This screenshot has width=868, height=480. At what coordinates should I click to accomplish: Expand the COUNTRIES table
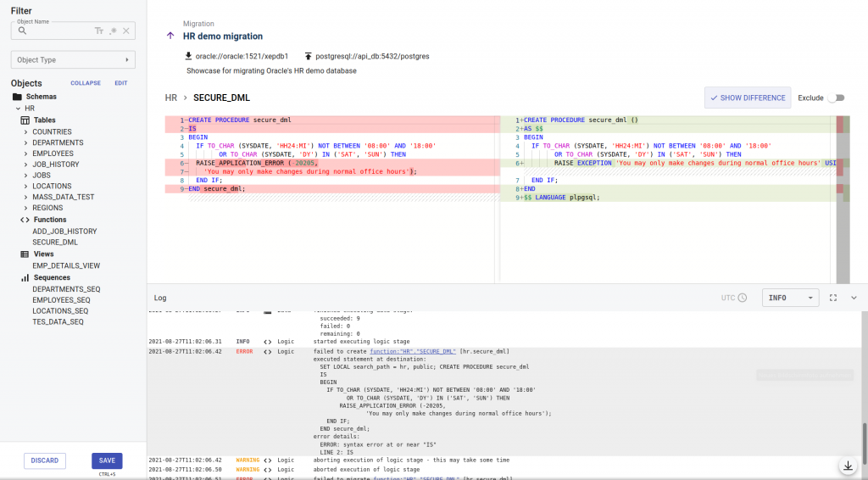pyautogui.click(x=25, y=131)
